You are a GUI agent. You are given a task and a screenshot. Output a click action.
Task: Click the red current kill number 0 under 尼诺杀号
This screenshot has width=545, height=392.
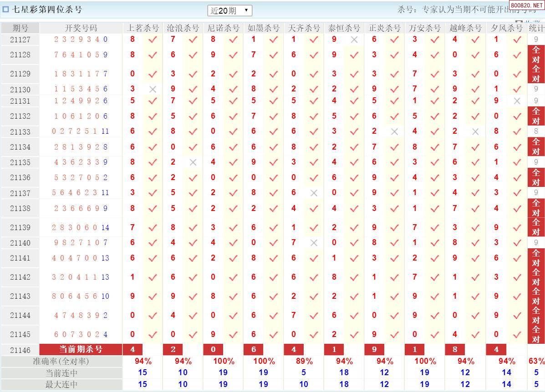(x=213, y=349)
